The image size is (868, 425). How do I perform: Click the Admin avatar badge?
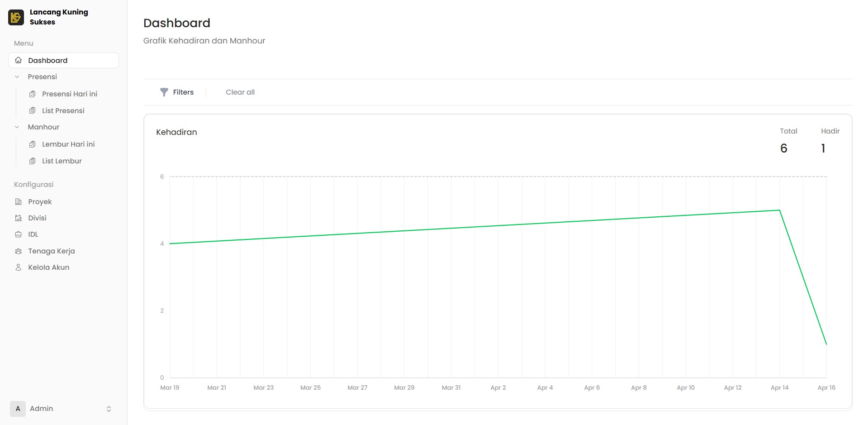(x=18, y=409)
